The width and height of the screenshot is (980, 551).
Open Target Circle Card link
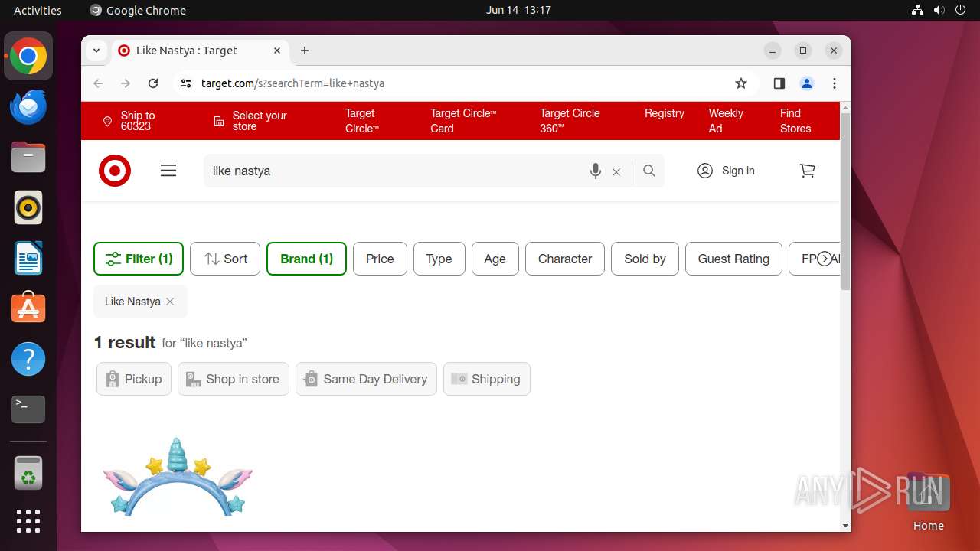point(463,121)
